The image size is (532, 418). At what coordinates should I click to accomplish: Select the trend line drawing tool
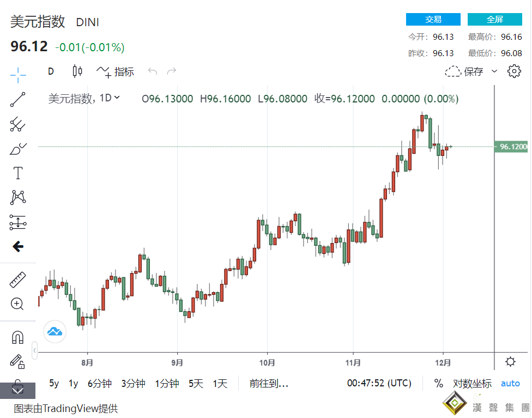point(18,100)
